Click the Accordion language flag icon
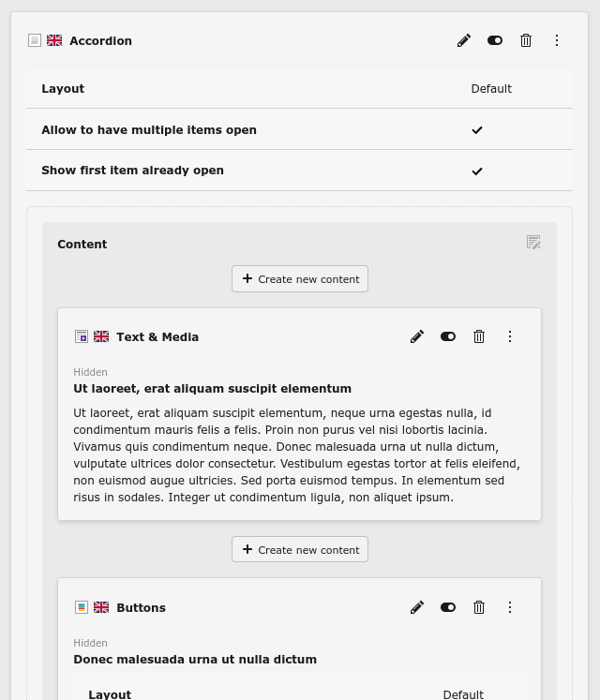 click(x=54, y=40)
